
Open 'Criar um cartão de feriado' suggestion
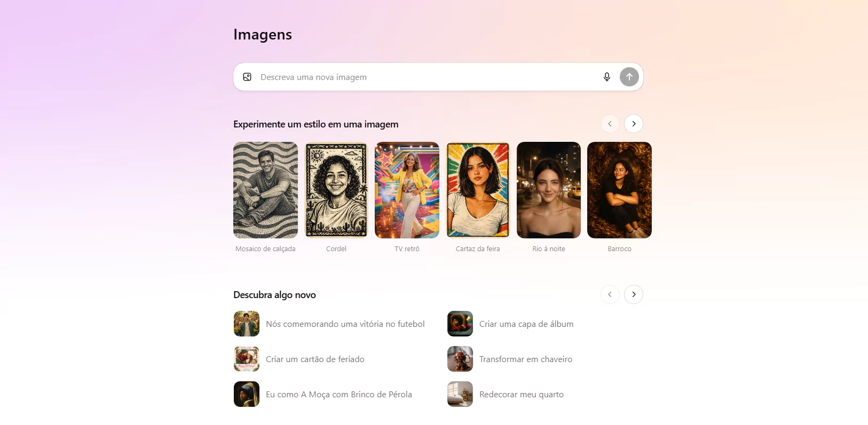(299, 359)
